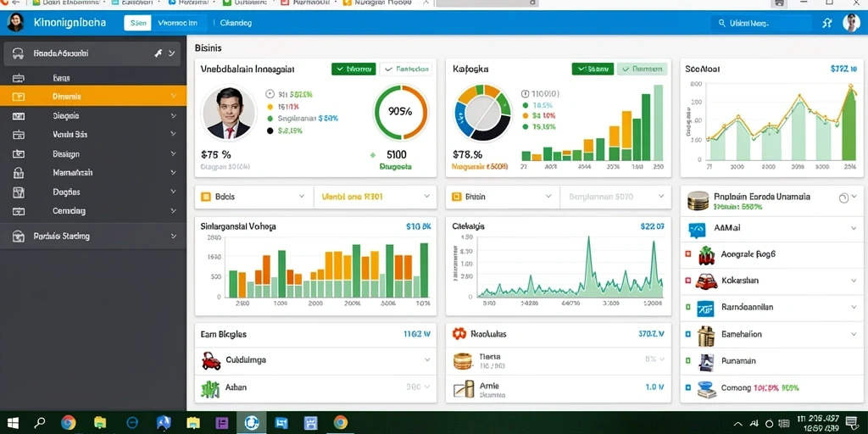Expand the Roduis Stacing sidebar section

[x=93, y=236]
